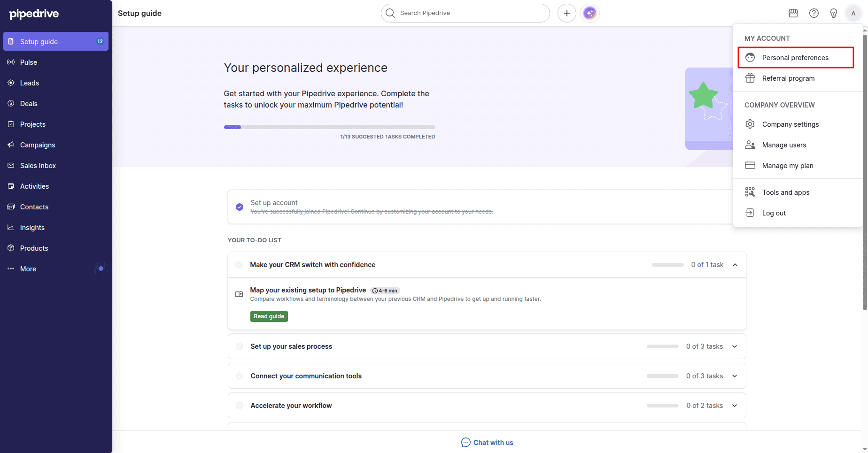Click the Pipedrive logo
Screen dimensions: 868x453
34,14
